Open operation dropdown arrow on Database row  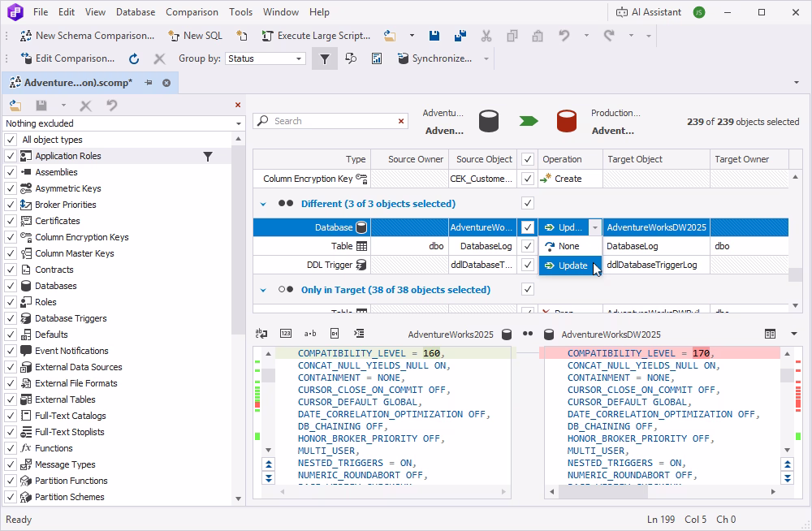click(x=595, y=227)
